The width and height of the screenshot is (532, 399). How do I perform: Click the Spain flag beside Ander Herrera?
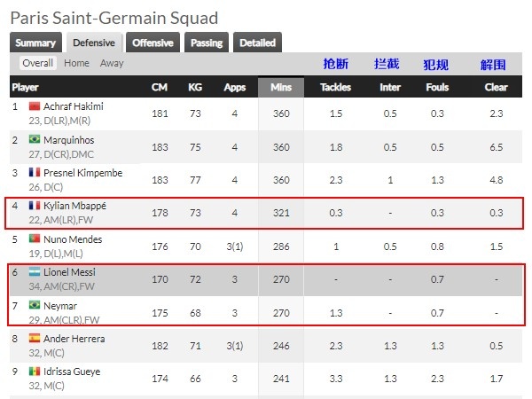35,339
